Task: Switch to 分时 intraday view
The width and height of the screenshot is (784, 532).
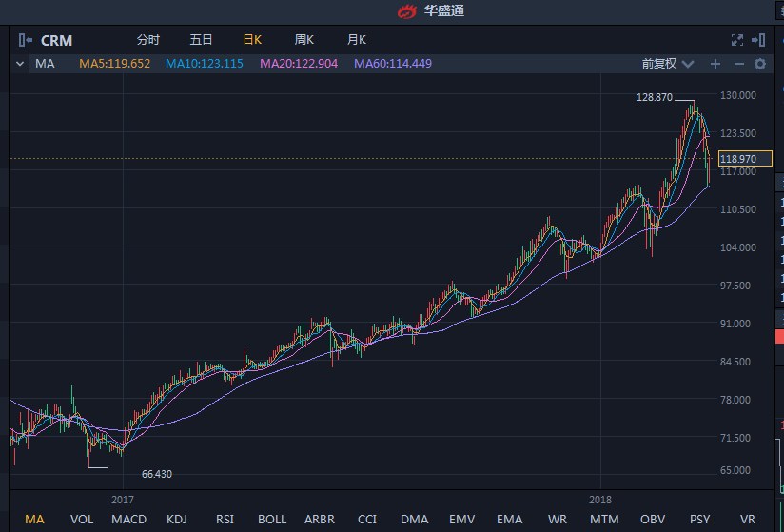Action: (x=148, y=40)
